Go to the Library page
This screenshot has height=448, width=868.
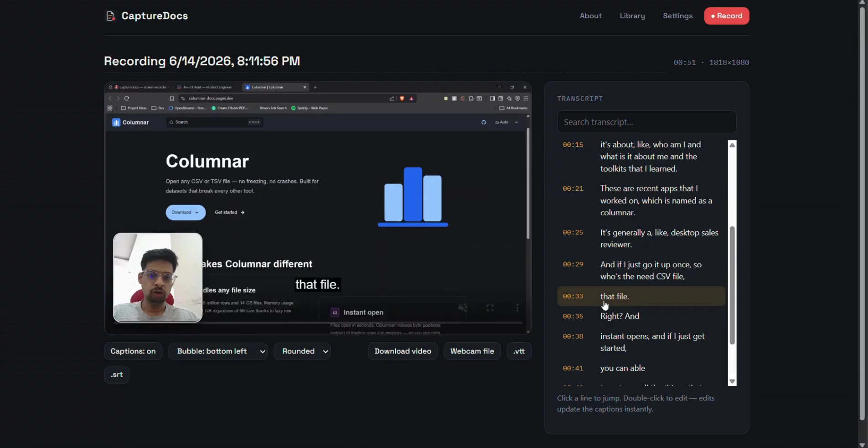point(632,16)
